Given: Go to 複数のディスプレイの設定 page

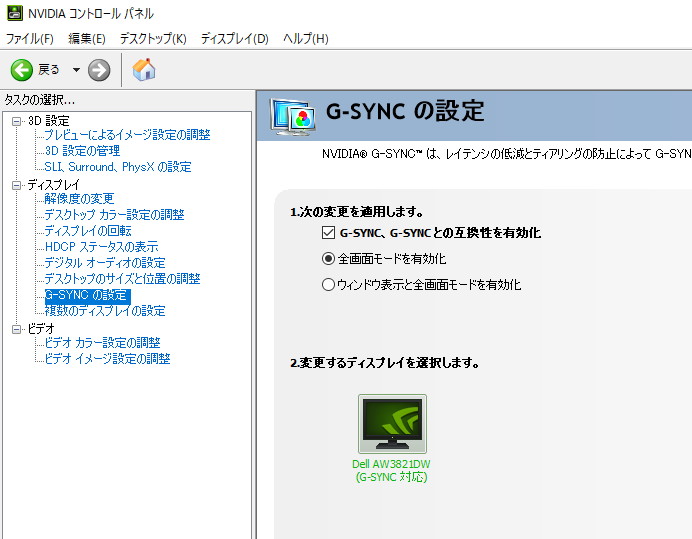Looking at the screenshot, I should click(105, 311).
